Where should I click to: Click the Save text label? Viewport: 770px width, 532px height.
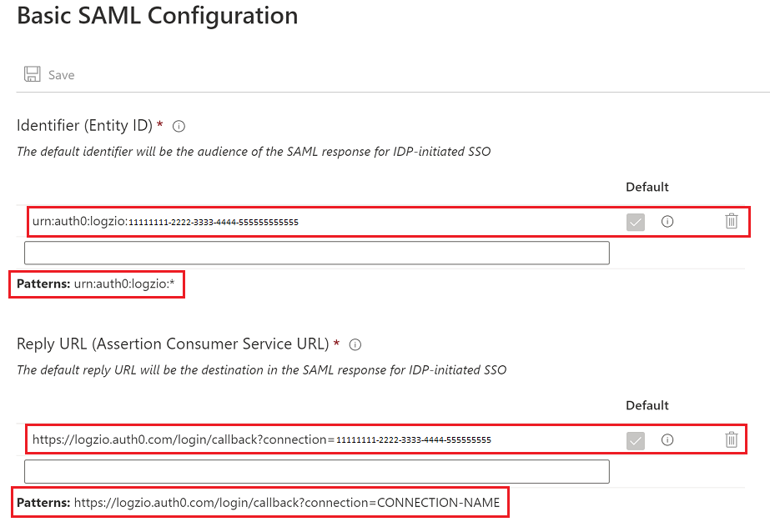[x=62, y=75]
